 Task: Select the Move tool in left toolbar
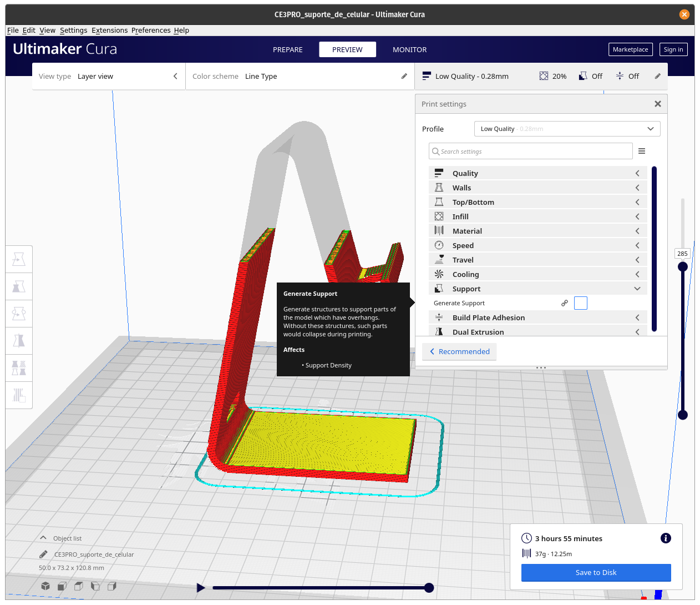[19, 259]
